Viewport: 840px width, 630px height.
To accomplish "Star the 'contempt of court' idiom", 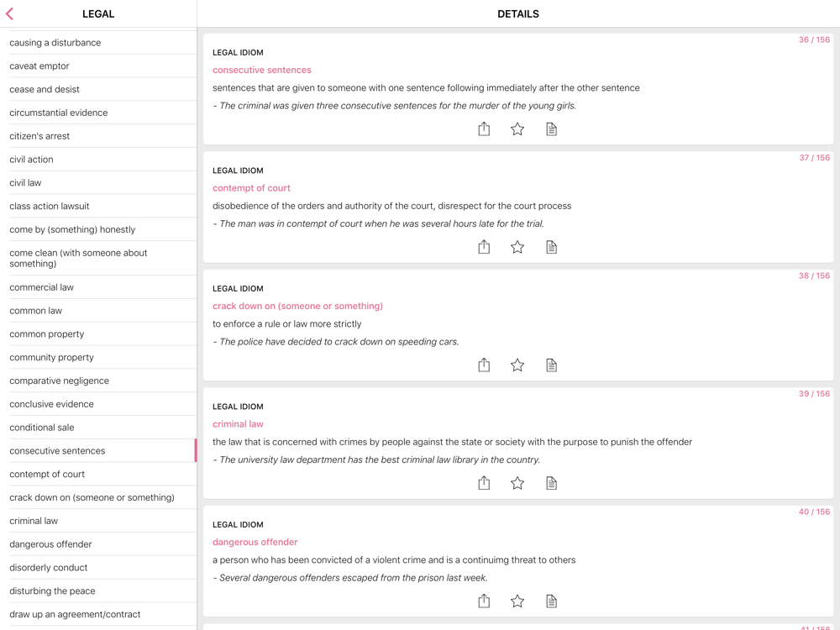I will (517, 247).
